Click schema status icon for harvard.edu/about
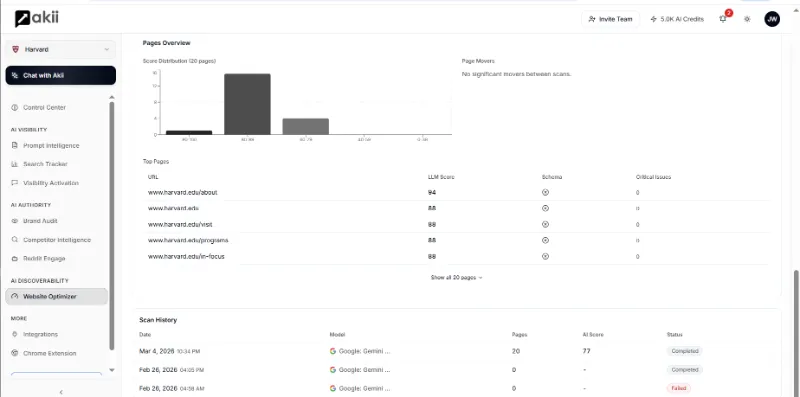The height and width of the screenshot is (397, 800). (x=545, y=192)
